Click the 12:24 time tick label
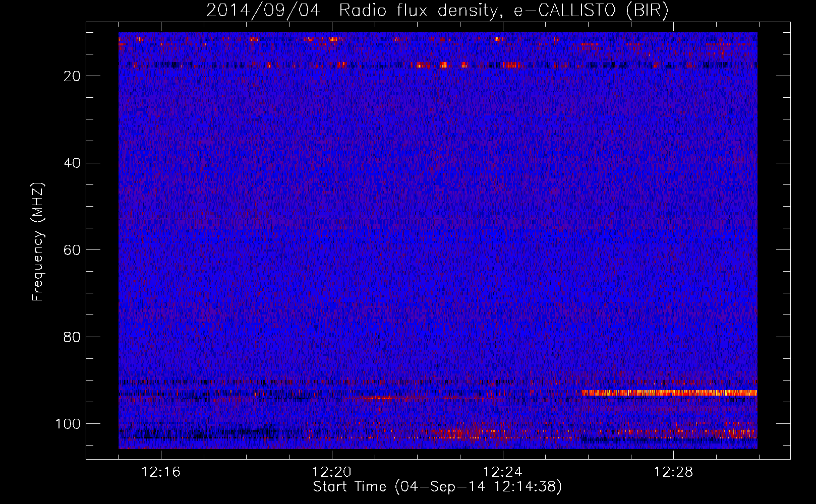The height and width of the screenshot is (504, 816). click(x=502, y=472)
